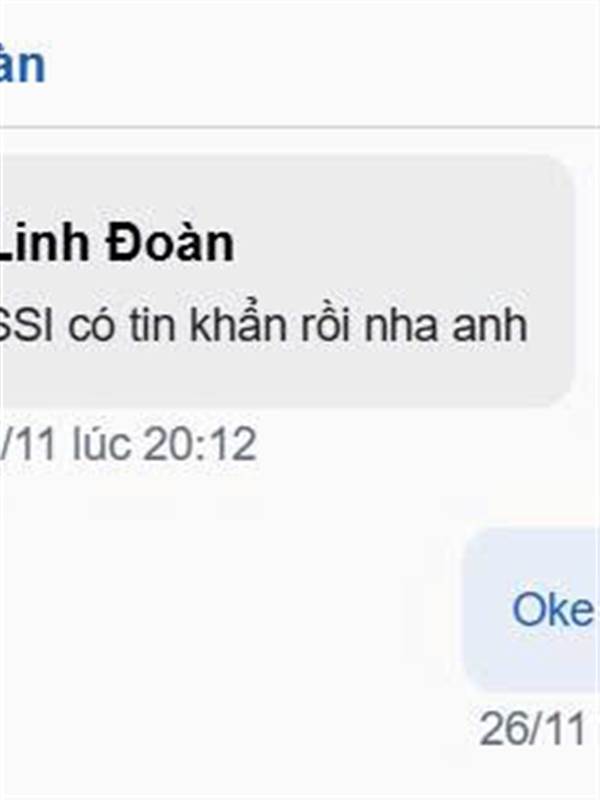Click blank header area right of contact name
Image resolution: width=600 pixels, height=800 pixels.
[x=323, y=65]
